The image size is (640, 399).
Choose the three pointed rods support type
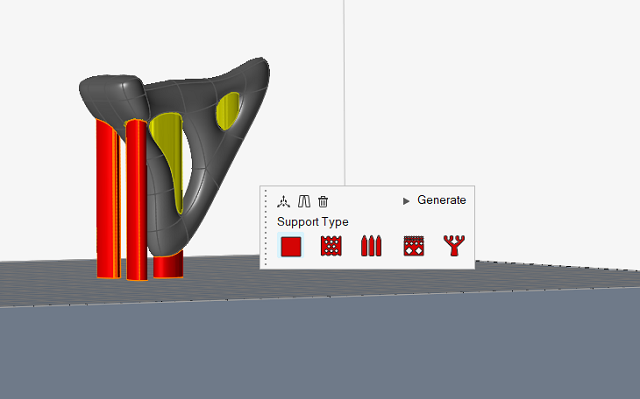point(371,246)
